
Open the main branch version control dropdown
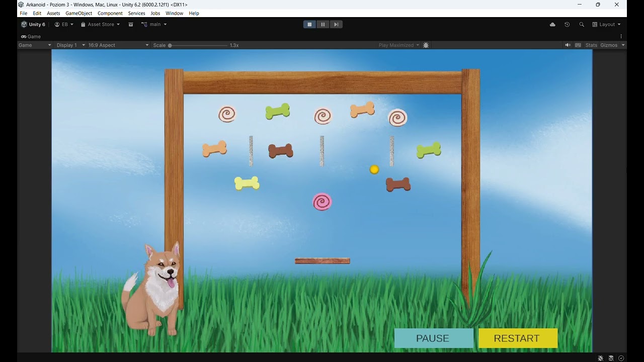click(154, 24)
